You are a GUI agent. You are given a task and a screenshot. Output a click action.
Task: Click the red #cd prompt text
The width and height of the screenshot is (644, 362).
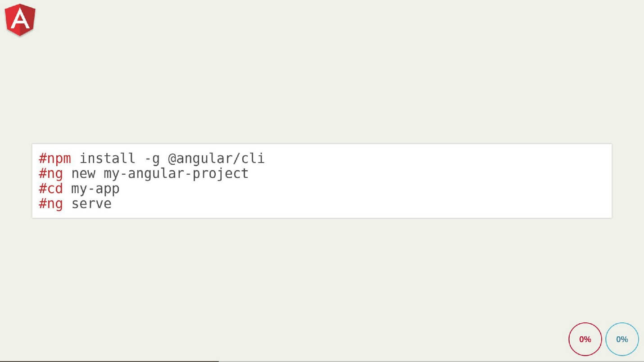[x=51, y=188]
